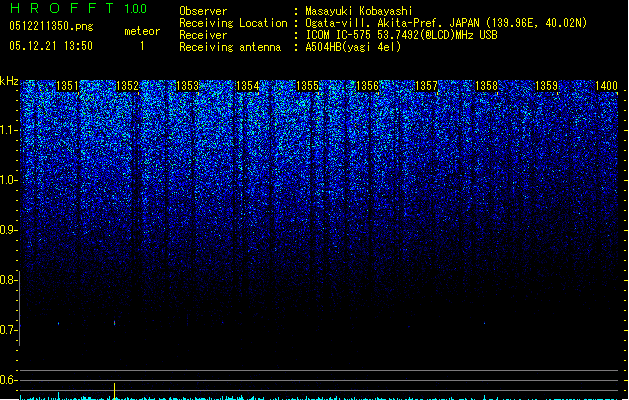Click the 1358 time marker
This screenshot has height=400, width=629.
click(x=486, y=86)
